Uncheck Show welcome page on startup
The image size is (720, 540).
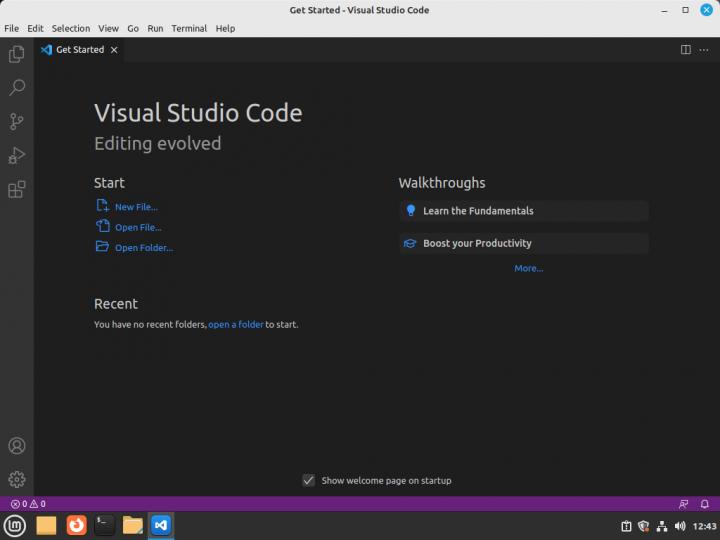309,480
